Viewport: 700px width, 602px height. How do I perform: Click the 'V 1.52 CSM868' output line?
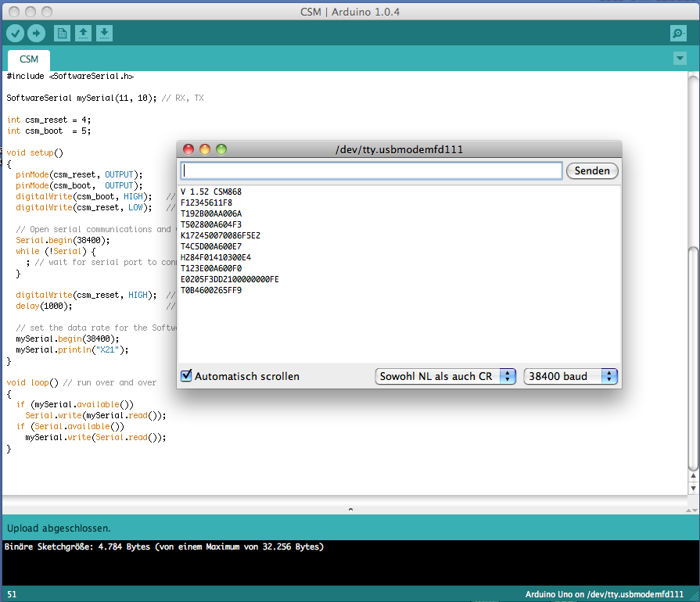[x=211, y=192]
